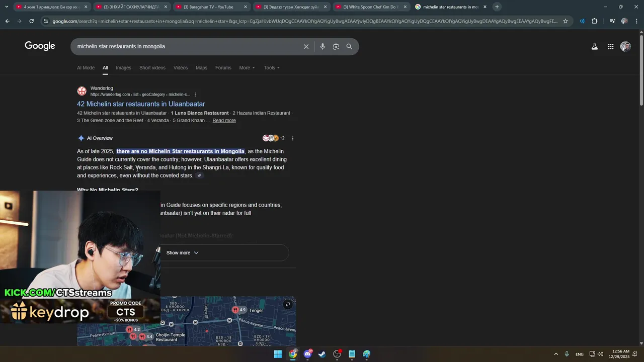Bookmark this page with the star icon
The height and width of the screenshot is (362, 644).
tap(566, 21)
